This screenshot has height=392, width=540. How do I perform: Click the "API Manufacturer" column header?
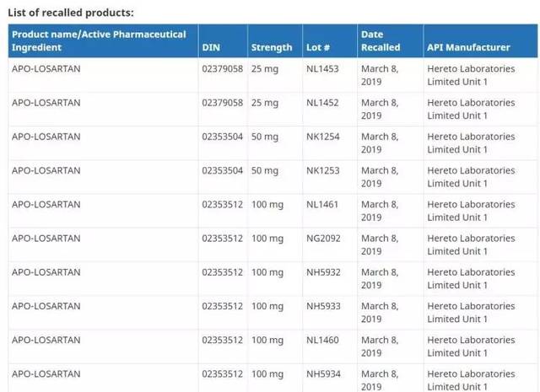[x=468, y=48]
